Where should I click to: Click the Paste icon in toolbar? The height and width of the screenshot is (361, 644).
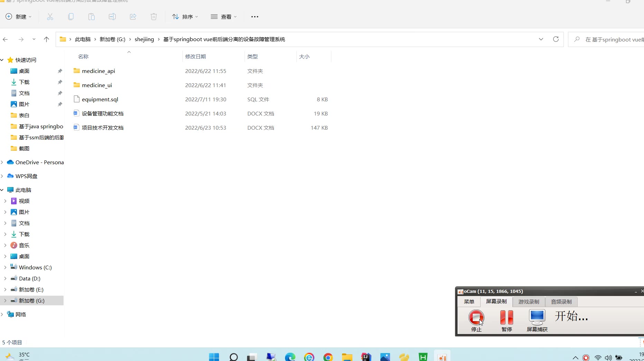92,17
